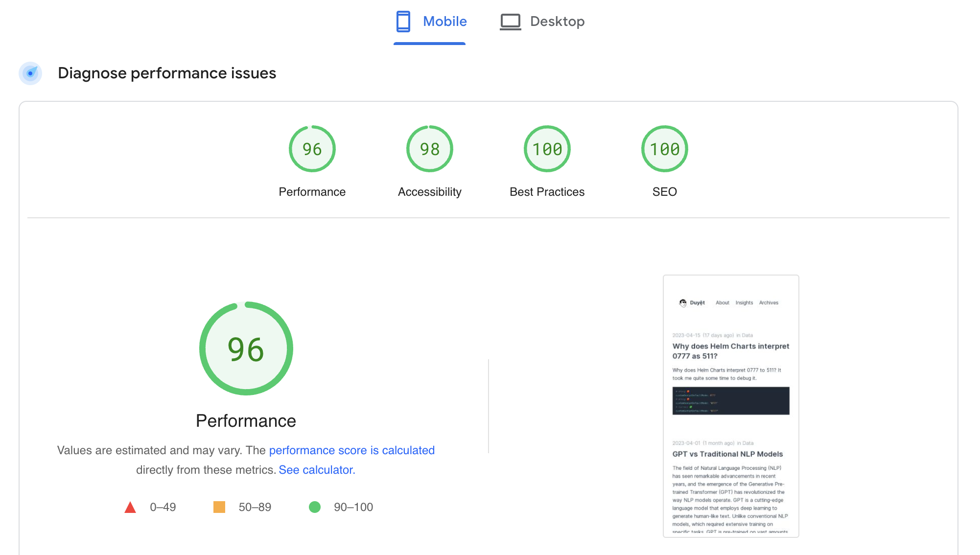This screenshot has width=980, height=555.
Task: Click the large 96 Performance gauge
Action: pos(246,348)
